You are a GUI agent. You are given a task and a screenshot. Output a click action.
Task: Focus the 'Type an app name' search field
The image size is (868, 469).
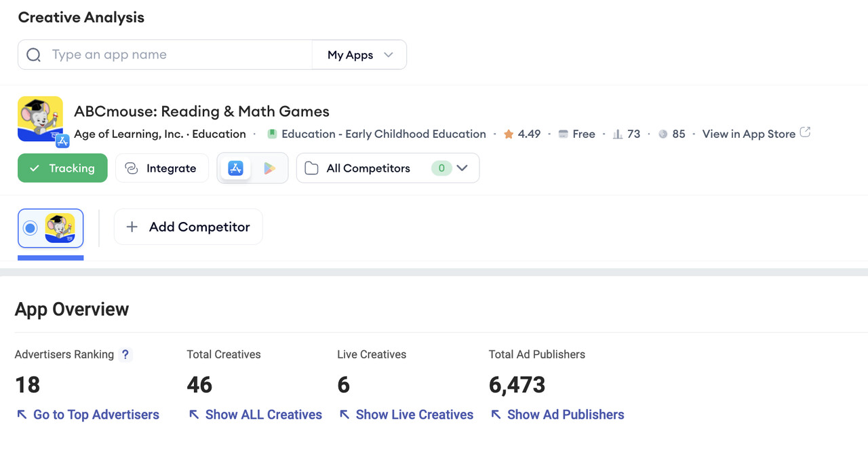165,55
